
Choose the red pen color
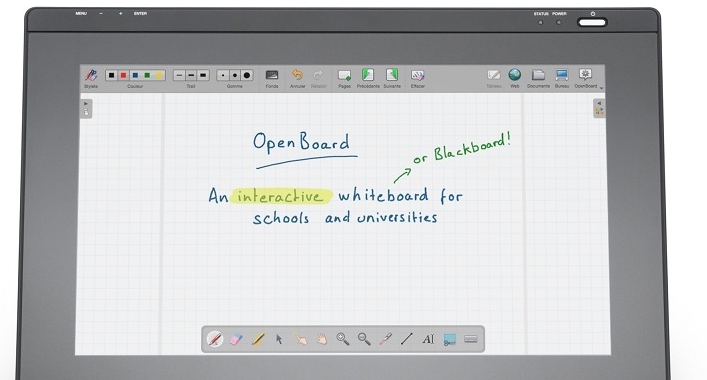(124, 75)
